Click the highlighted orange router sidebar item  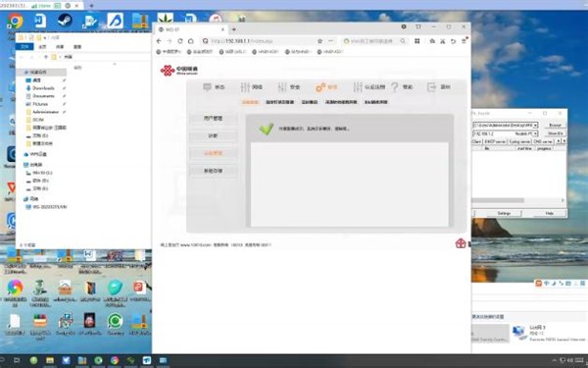(x=213, y=153)
